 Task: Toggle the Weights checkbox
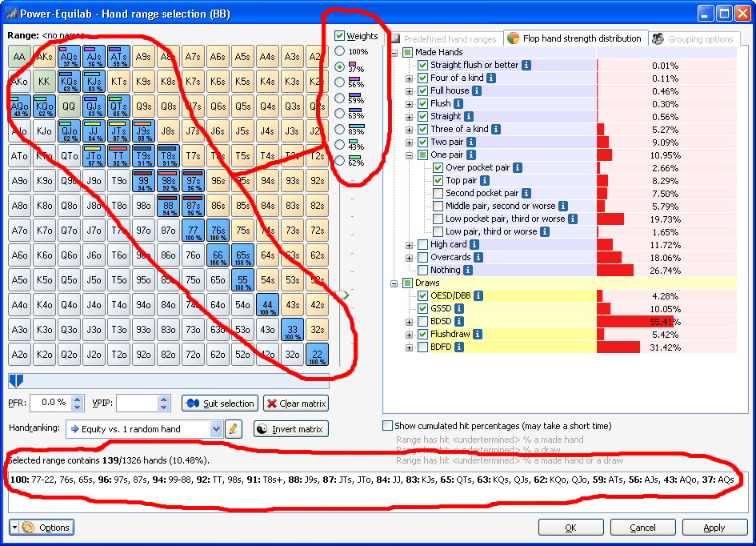click(339, 36)
